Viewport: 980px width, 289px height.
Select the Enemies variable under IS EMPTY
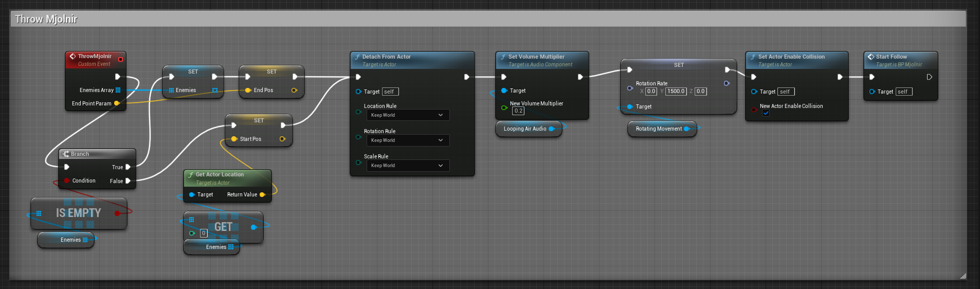pyautogui.click(x=66, y=240)
